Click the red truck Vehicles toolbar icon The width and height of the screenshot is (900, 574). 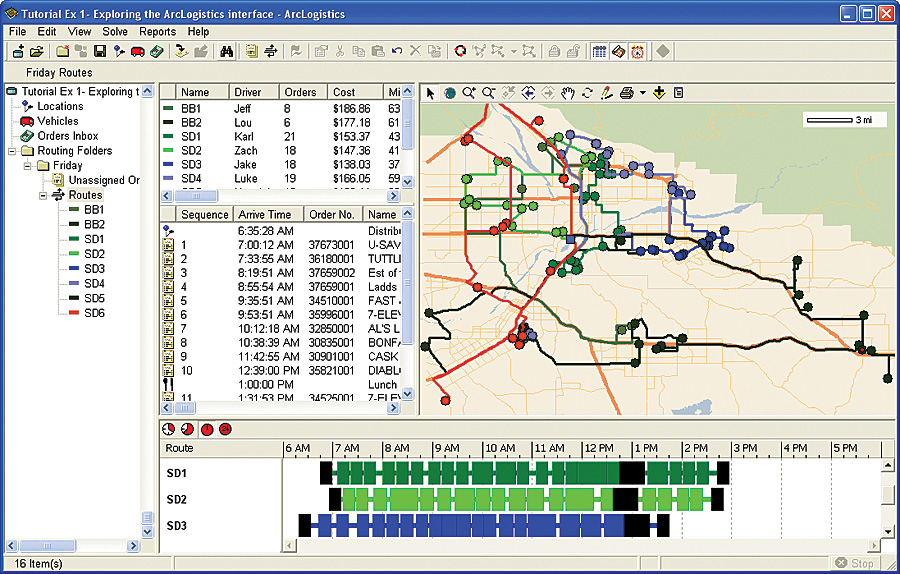pos(137,52)
